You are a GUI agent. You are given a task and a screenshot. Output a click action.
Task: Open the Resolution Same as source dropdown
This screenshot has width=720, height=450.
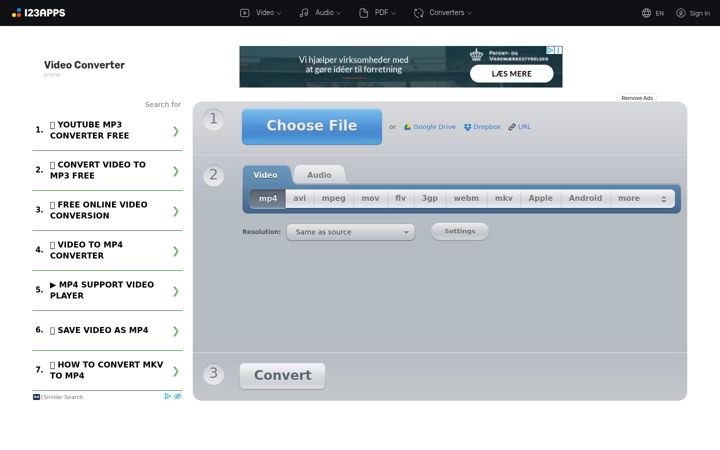click(x=350, y=232)
